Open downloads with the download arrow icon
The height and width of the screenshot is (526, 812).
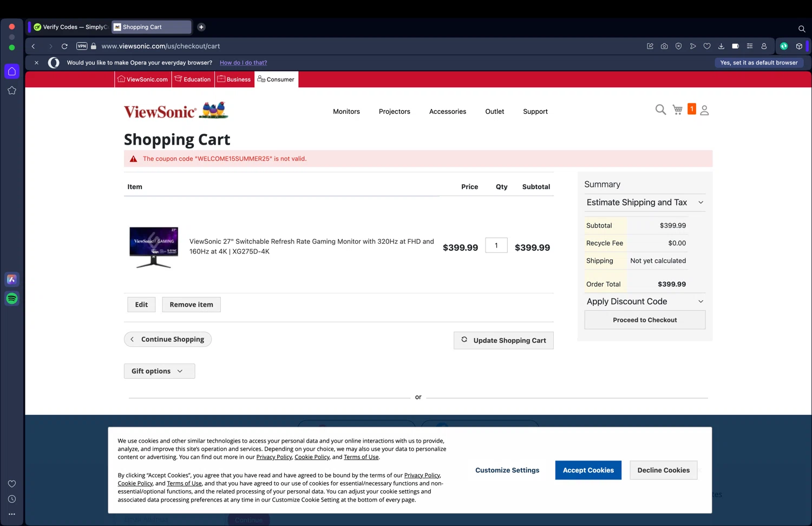(x=721, y=46)
